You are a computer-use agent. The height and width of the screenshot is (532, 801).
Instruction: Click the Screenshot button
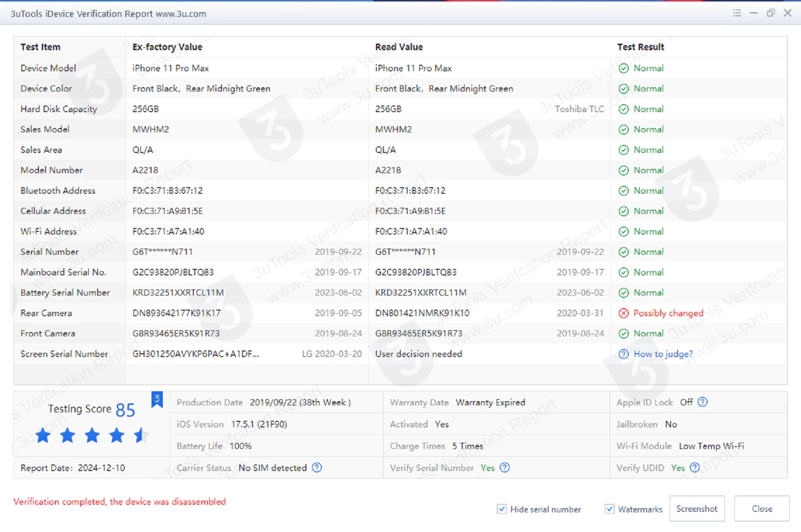697,509
